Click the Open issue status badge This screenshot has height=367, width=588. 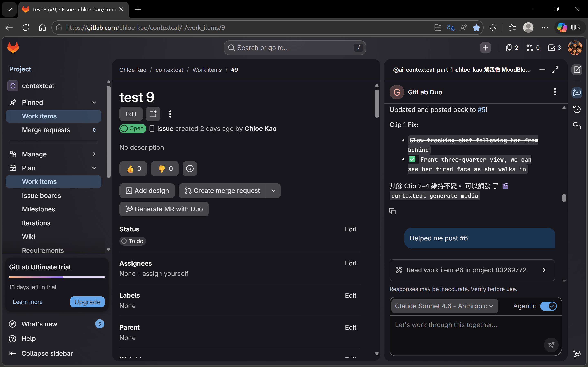[x=133, y=128]
